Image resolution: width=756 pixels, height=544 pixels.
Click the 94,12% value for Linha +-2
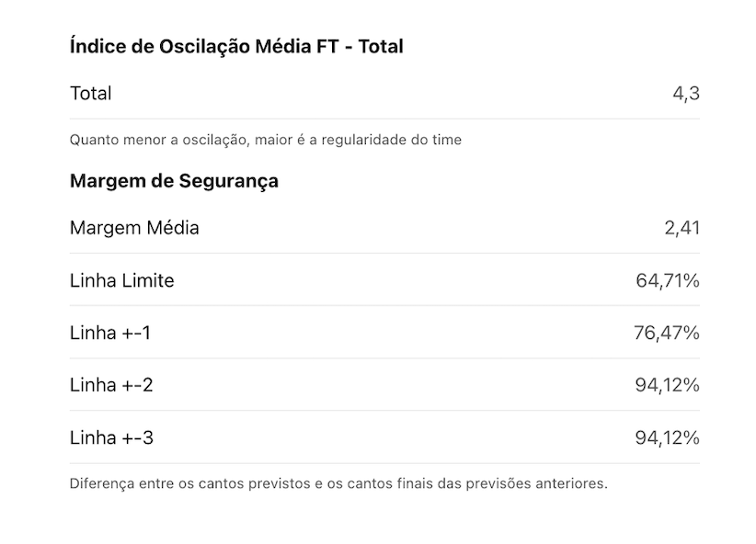668,385
